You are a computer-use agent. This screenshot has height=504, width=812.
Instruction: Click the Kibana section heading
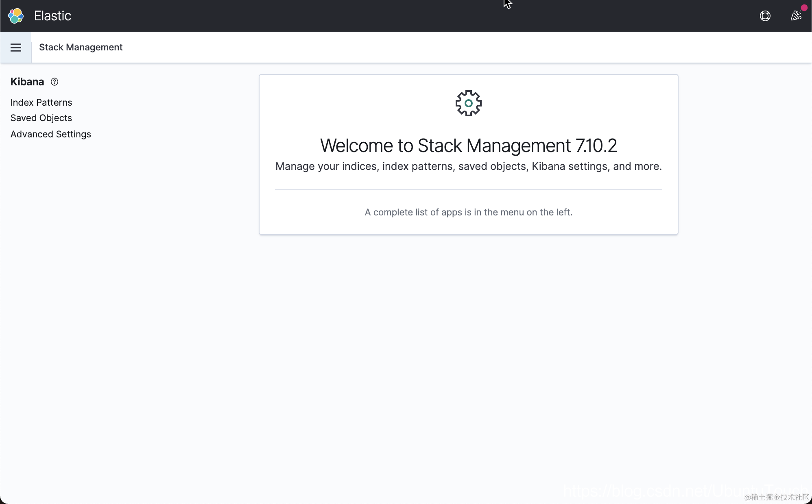pos(27,82)
